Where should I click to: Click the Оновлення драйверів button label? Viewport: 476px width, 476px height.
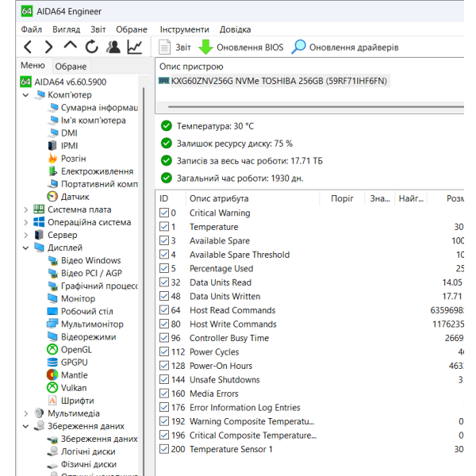coord(354,48)
